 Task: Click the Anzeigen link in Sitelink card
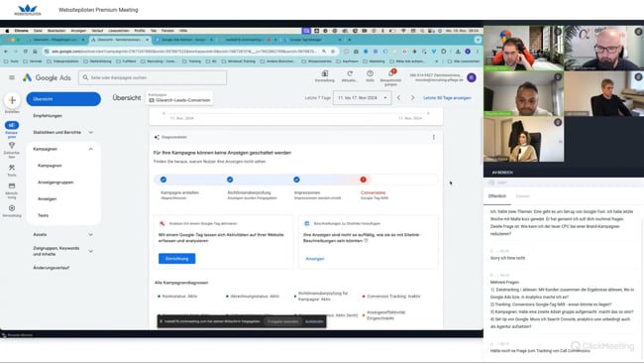pyautogui.click(x=315, y=259)
